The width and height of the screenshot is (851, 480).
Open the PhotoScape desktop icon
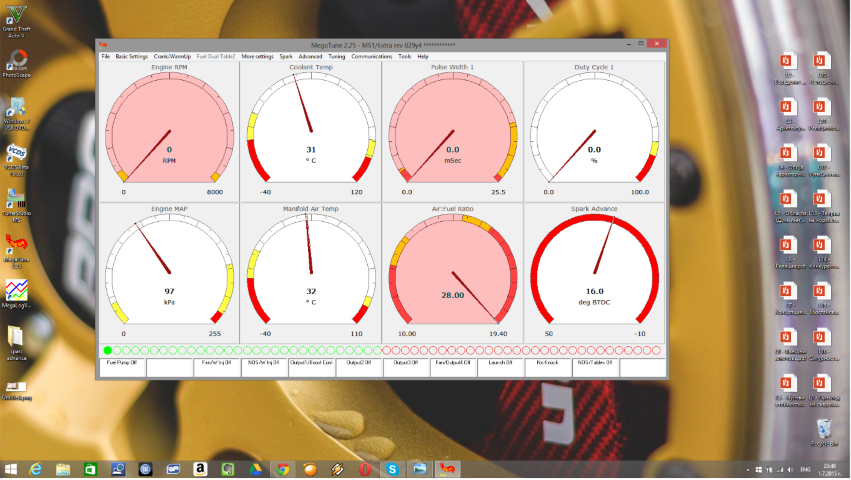[x=16, y=62]
